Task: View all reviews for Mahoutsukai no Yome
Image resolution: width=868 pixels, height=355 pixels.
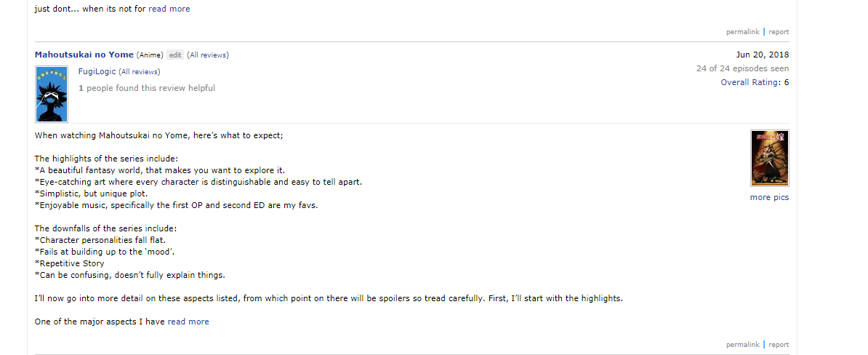Action: coord(208,55)
